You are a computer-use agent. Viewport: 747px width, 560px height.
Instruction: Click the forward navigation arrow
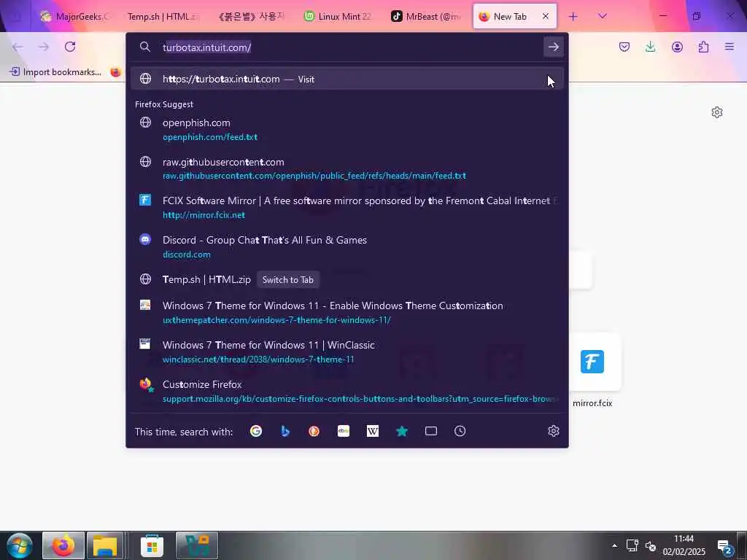coord(44,47)
